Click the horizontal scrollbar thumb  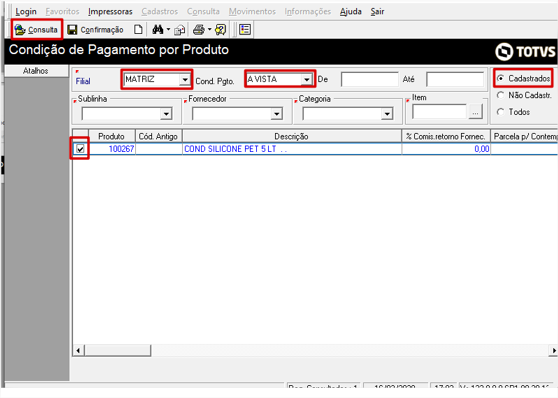click(117, 350)
